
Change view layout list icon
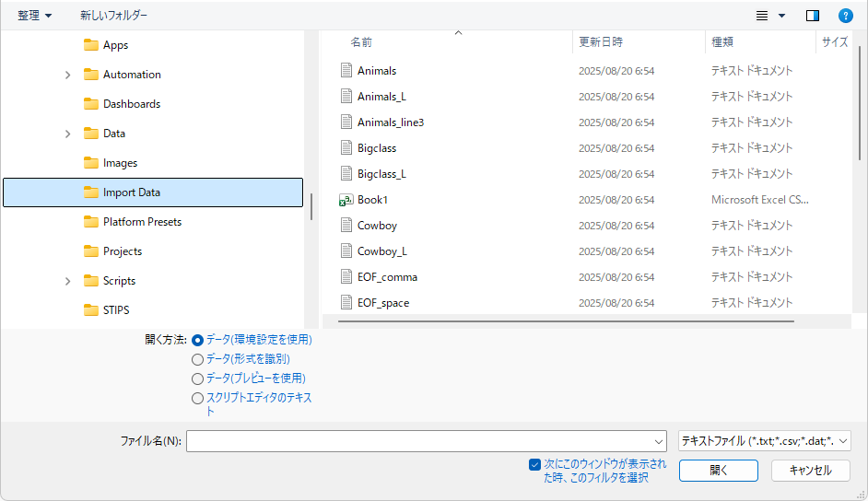coord(762,16)
